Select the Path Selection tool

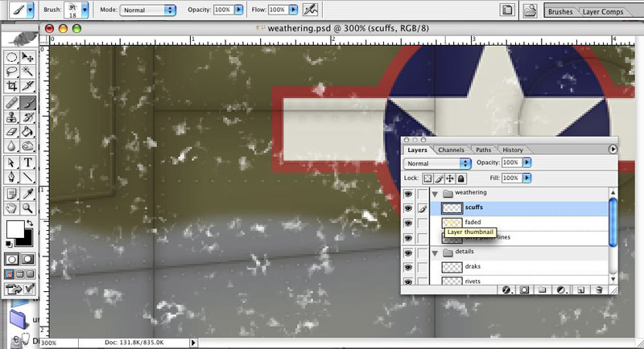point(11,162)
